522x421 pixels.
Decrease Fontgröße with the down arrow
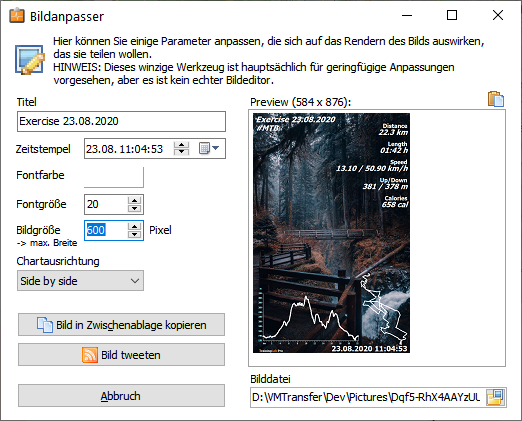click(x=134, y=208)
